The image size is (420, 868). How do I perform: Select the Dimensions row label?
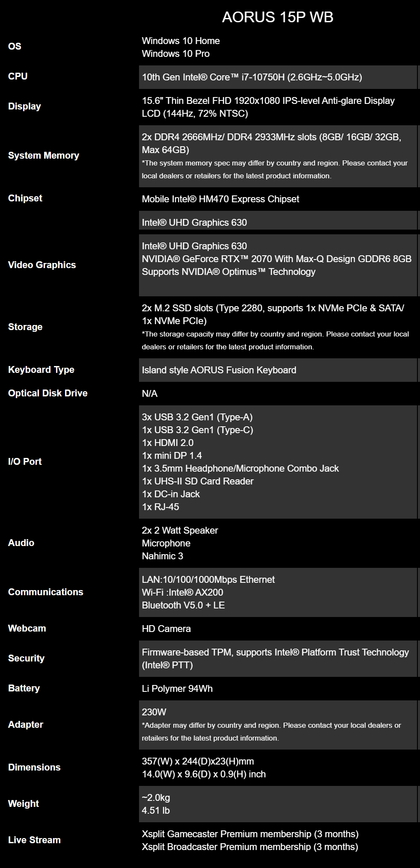click(34, 768)
